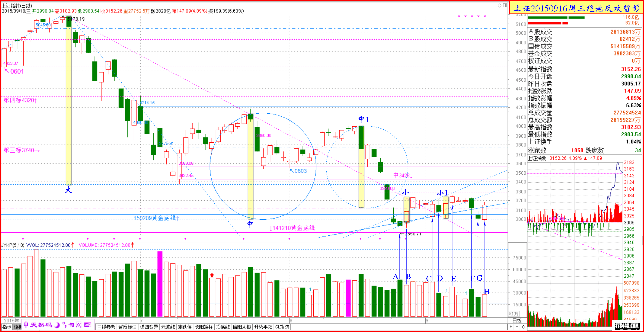Click the 最新指数 value 3152.26
This screenshot has width=644, height=332.
pos(631,69)
